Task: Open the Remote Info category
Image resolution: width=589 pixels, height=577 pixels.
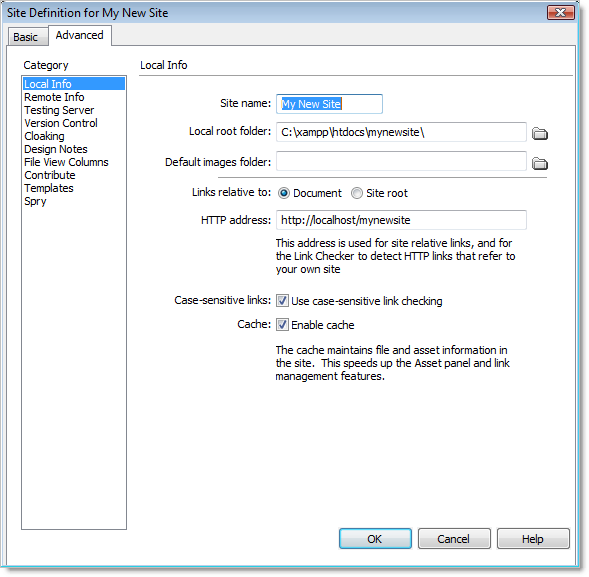Action: coord(54,97)
